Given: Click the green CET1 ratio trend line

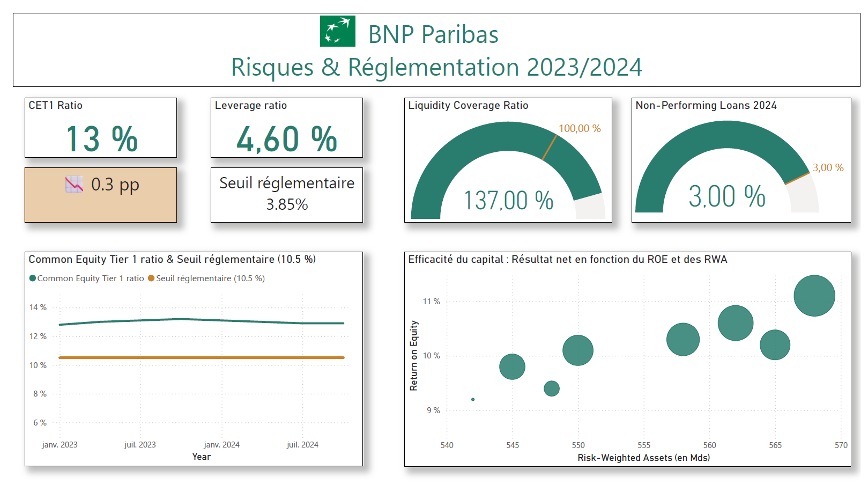Looking at the screenshot, I should coord(201,320).
